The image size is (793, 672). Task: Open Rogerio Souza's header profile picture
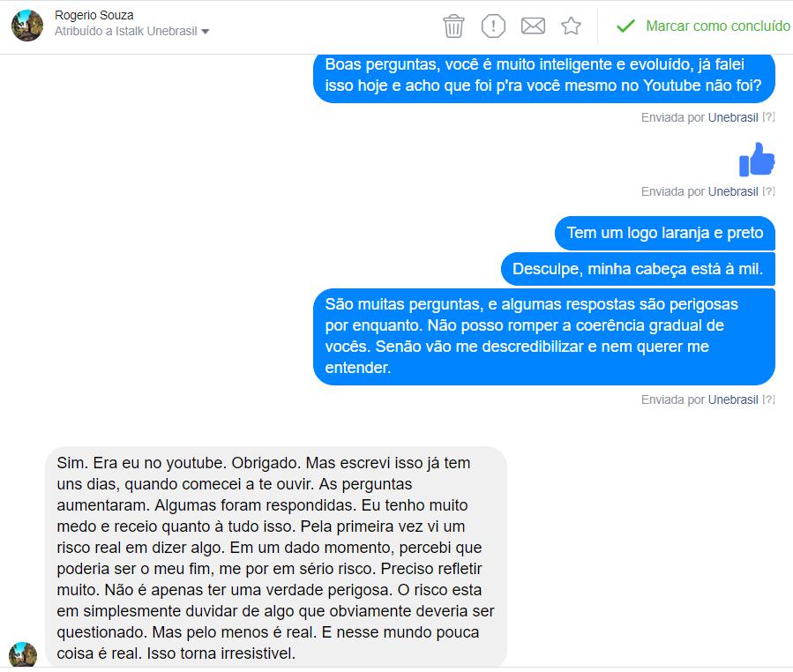coord(27,26)
